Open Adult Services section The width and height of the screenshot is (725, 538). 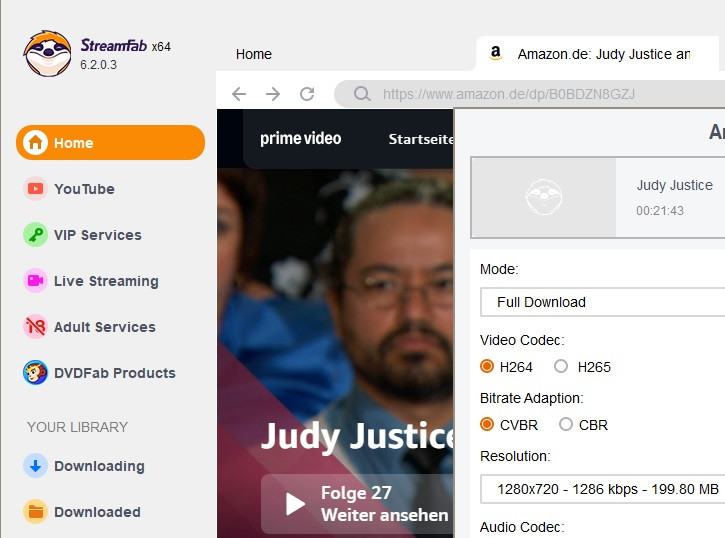coord(104,327)
